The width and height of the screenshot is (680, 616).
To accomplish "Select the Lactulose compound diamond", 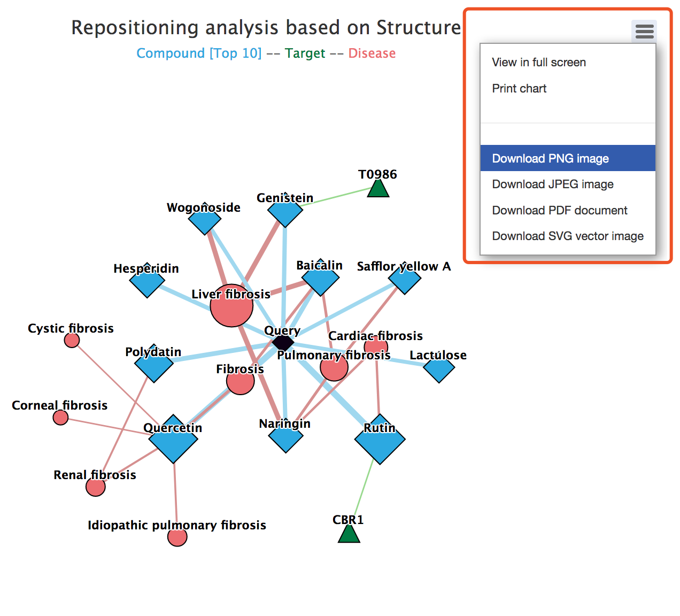I will point(439,368).
